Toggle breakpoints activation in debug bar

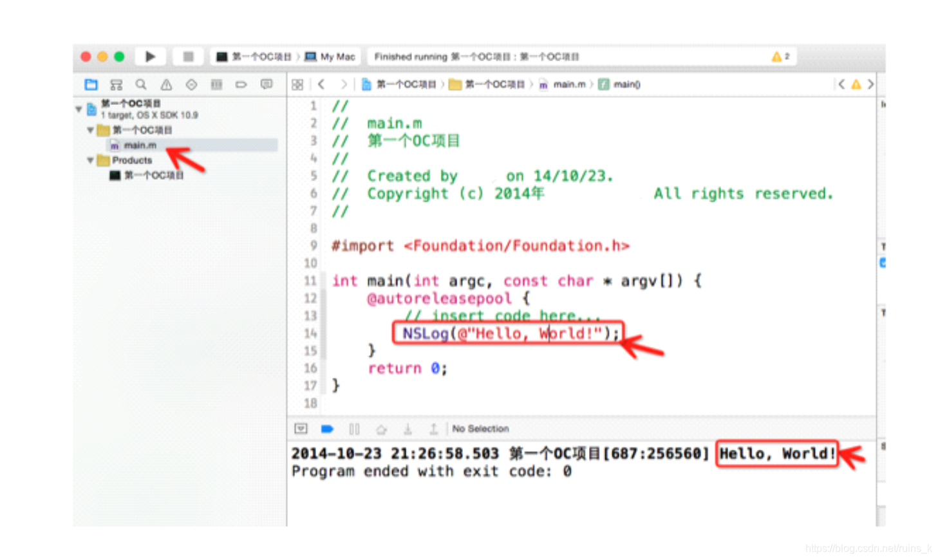(327, 429)
